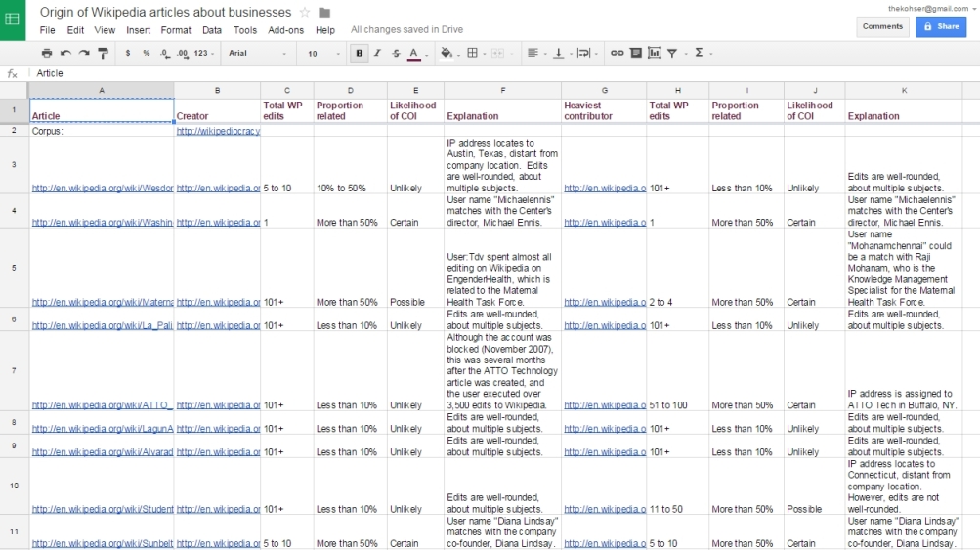Open the Add-ons menu

coord(285,30)
